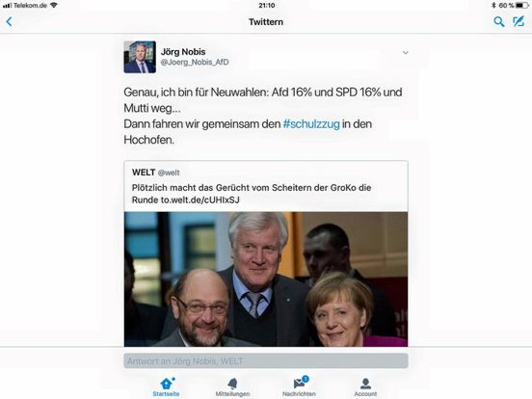
Task: Open the Mitteilungen bell tab
Action: tap(232, 386)
